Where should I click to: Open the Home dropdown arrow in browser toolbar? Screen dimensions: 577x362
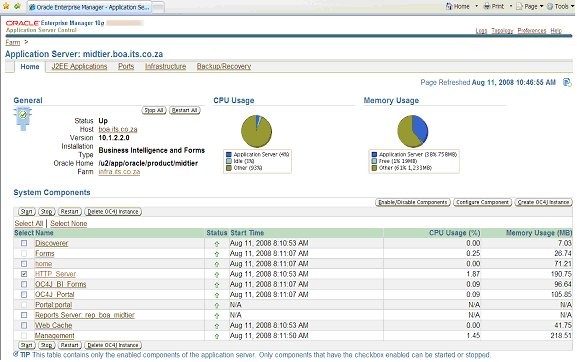tap(477, 6)
